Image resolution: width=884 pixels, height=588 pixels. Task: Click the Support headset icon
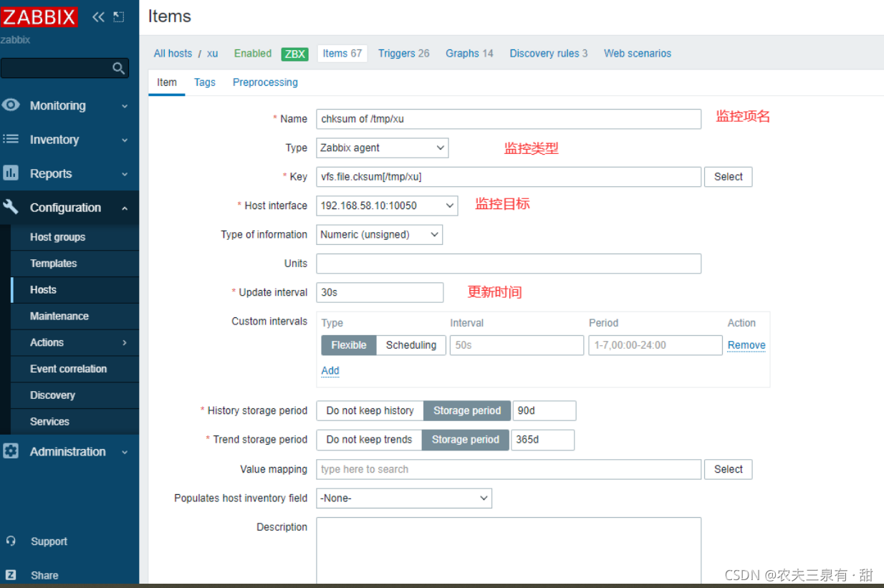(x=11, y=541)
